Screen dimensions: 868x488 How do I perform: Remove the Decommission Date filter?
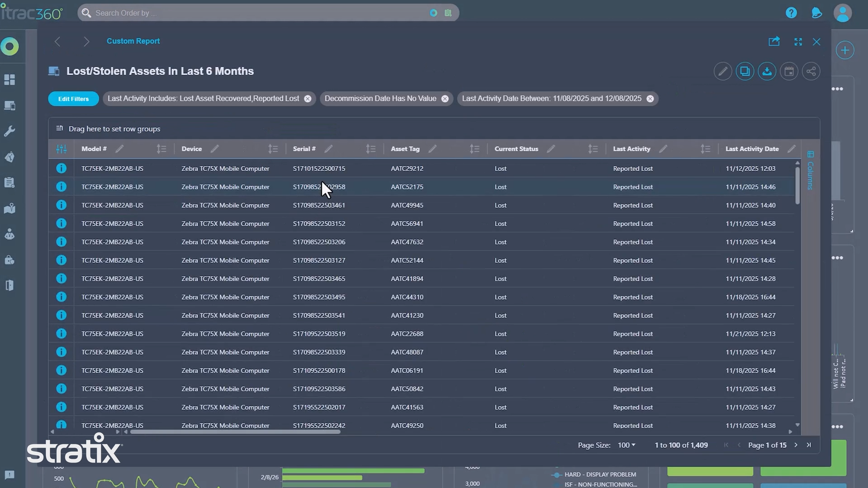point(445,99)
